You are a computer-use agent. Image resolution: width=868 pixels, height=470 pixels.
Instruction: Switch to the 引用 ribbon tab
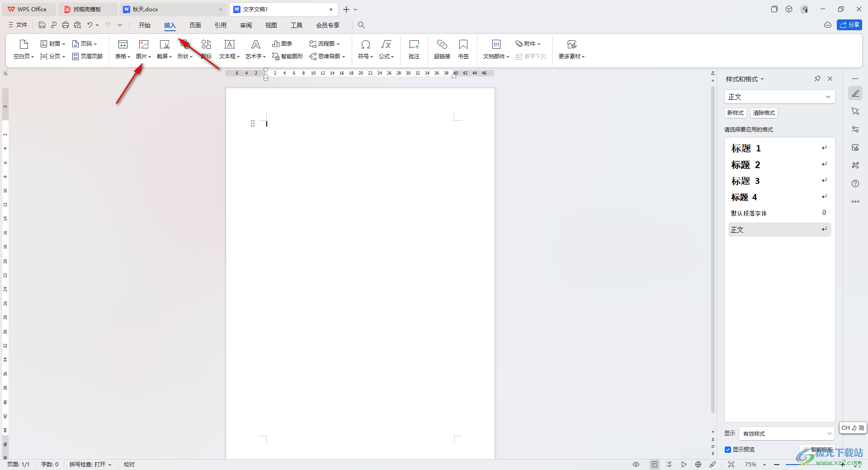pyautogui.click(x=221, y=25)
